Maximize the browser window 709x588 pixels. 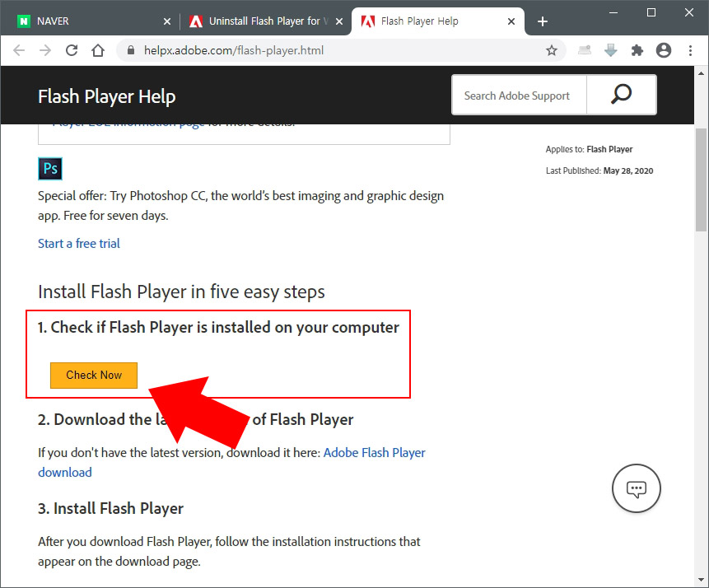651,12
